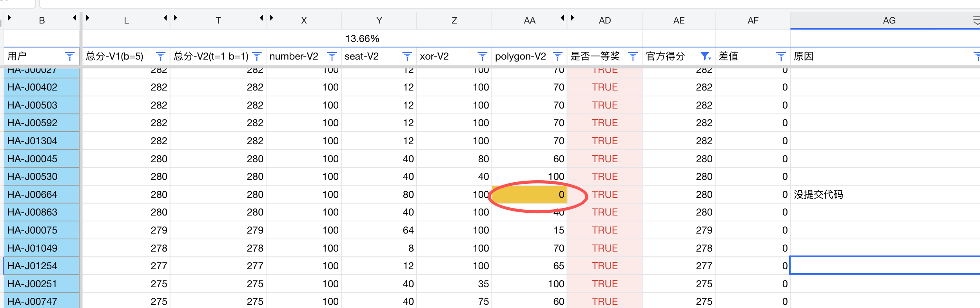
Task: Open filter for 用户 column
Action: click(x=70, y=56)
